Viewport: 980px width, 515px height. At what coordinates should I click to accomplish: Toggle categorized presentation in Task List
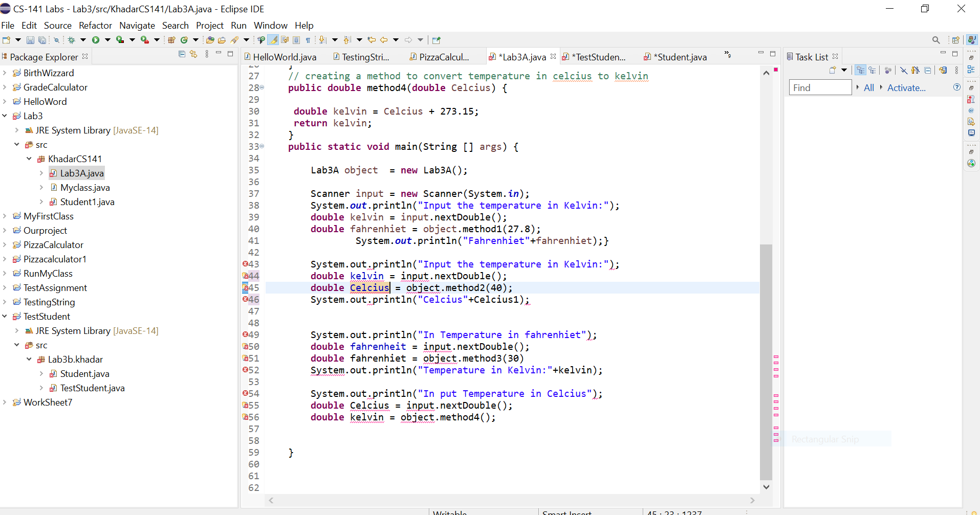pyautogui.click(x=861, y=71)
